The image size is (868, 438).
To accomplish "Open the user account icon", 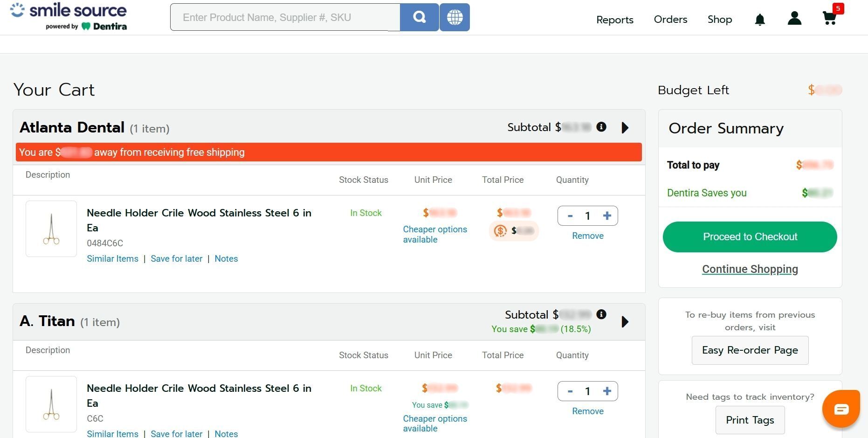I will [794, 18].
